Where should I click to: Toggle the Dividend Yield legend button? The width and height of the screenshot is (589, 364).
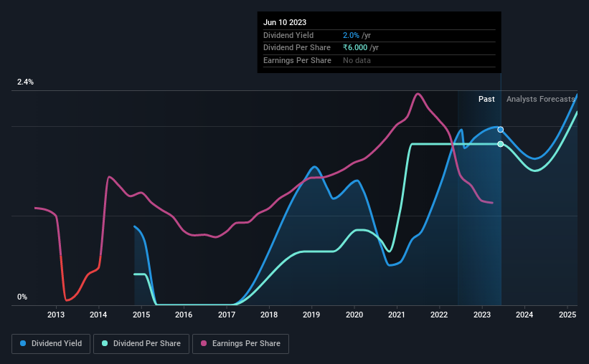51,344
